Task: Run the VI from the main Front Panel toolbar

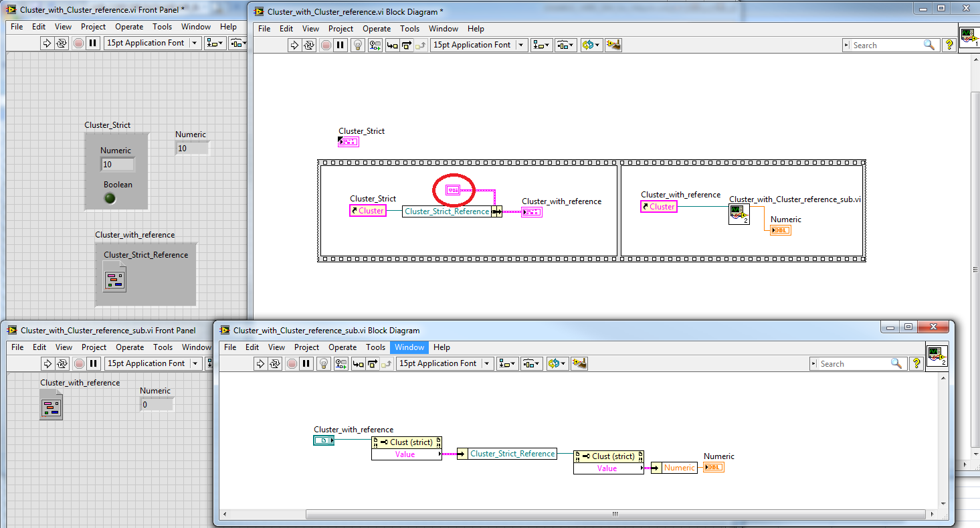Action: 47,43
